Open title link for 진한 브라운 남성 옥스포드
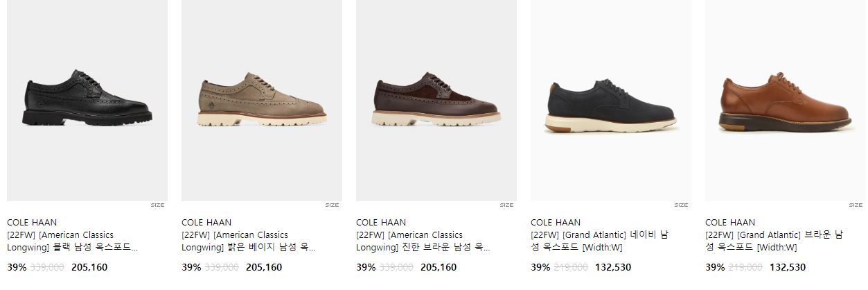868x290 pixels. tap(423, 241)
